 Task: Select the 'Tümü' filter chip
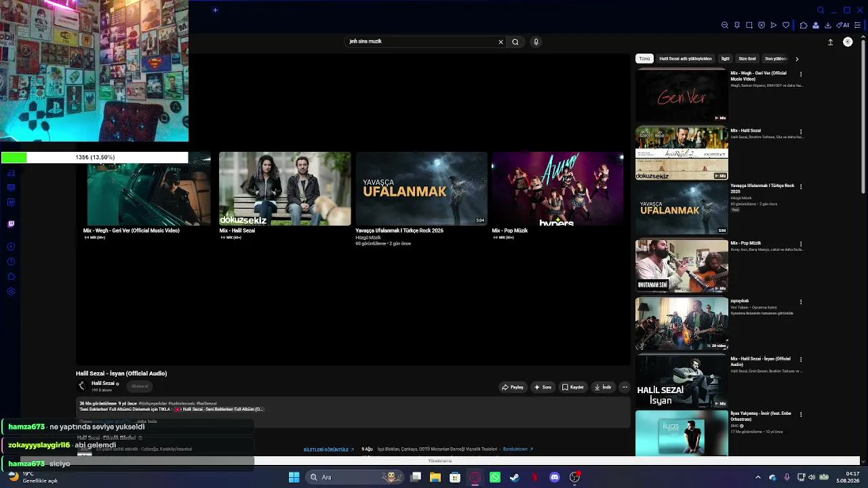point(644,59)
